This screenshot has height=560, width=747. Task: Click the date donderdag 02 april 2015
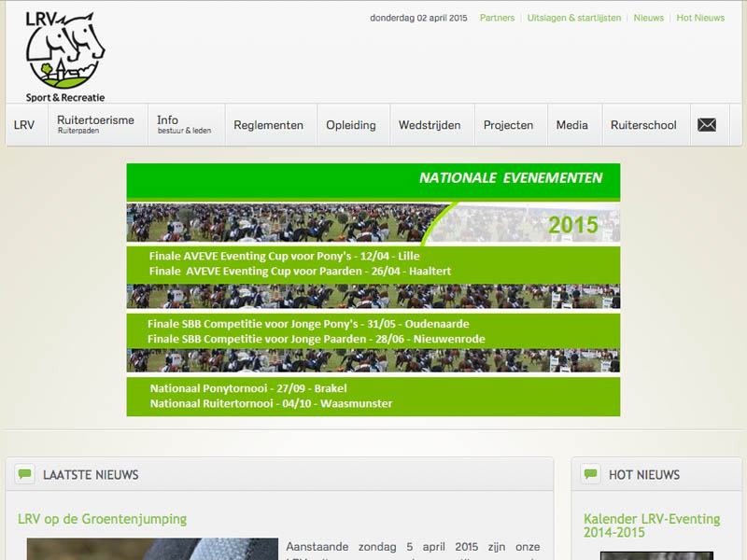click(418, 18)
